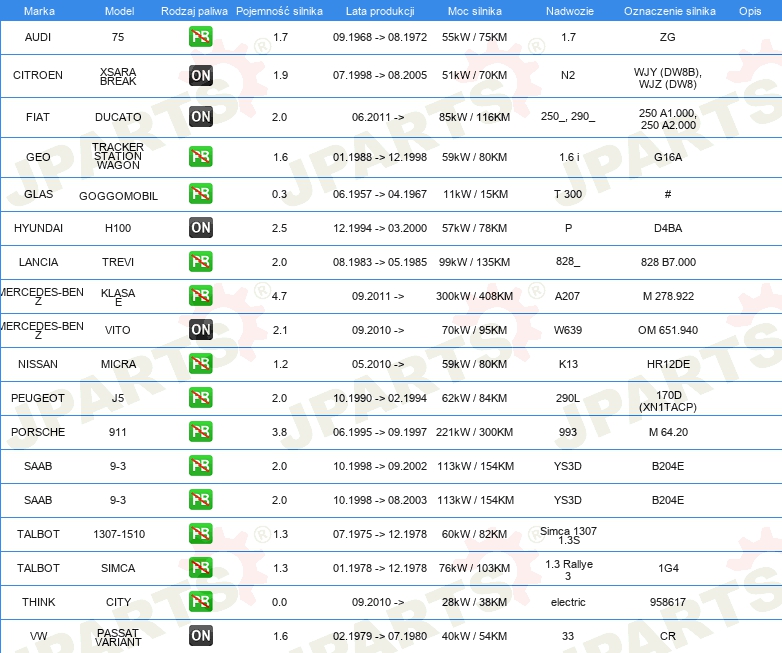Click the H100 model cell
The image size is (782, 653).
click(118, 228)
